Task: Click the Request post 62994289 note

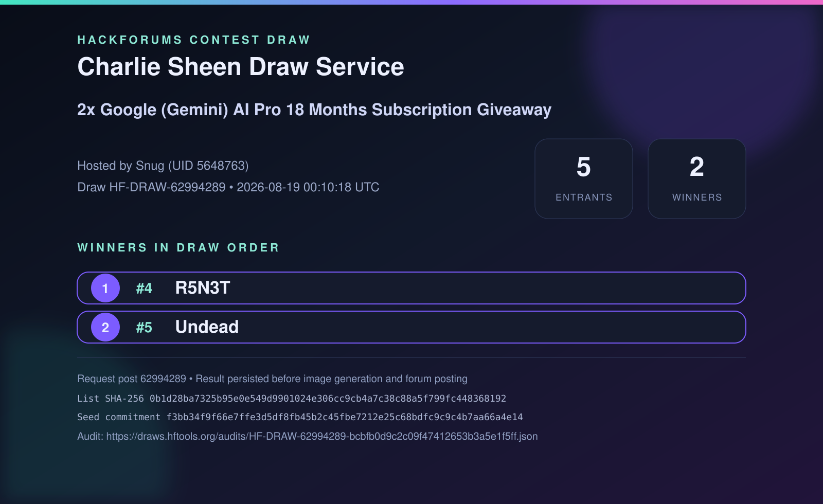Action: 272,379
